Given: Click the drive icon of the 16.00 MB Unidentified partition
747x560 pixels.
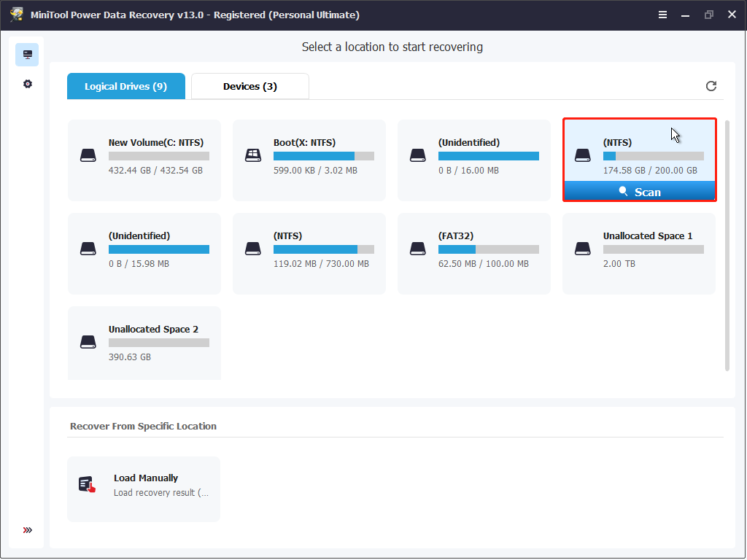Looking at the screenshot, I should point(418,155).
